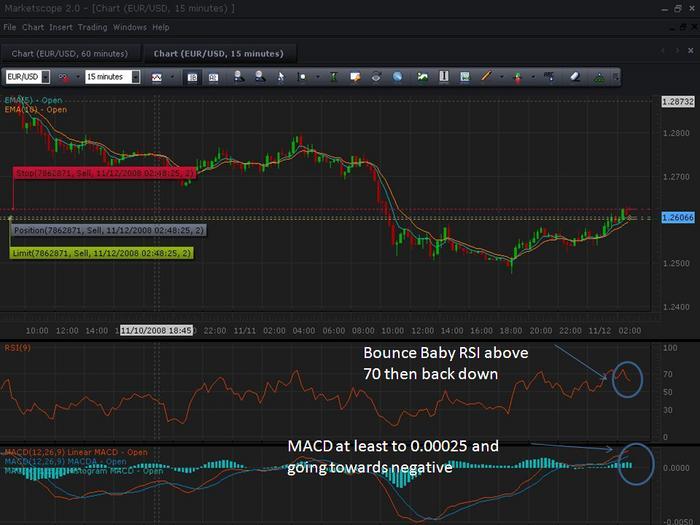This screenshot has width=700, height=525.
Task: Select the crosshair dot cursor tool
Action: [302, 77]
